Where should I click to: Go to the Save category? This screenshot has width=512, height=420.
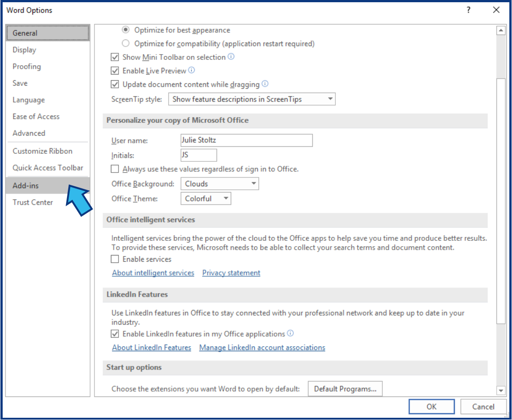pyautogui.click(x=47, y=83)
